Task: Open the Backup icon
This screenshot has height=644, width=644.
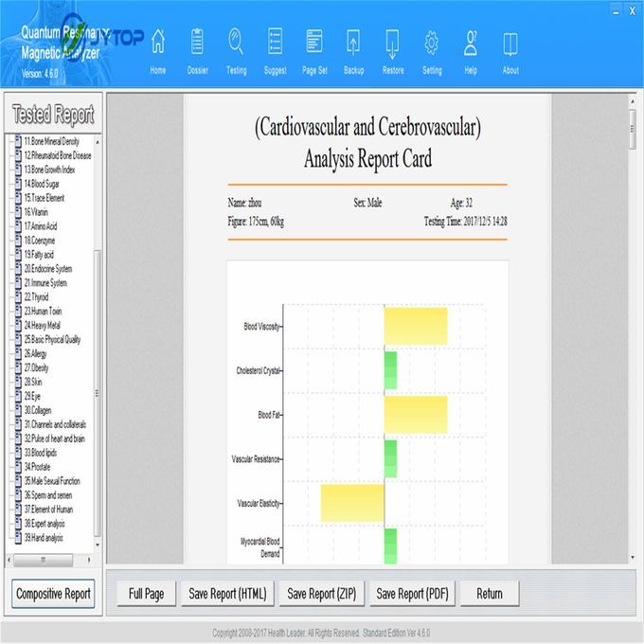Action: 353,44
